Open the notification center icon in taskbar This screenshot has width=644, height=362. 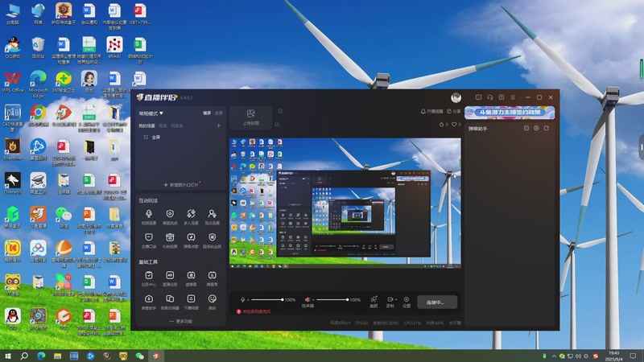pos(634,356)
